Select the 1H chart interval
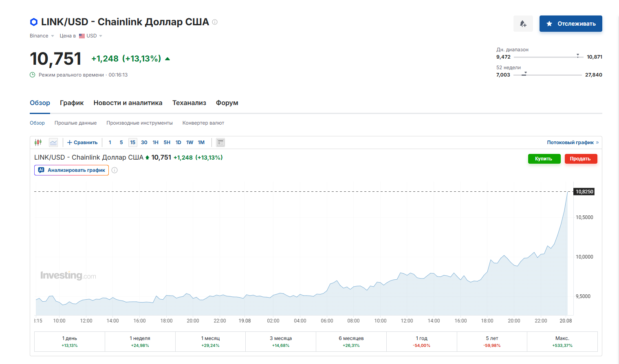 click(x=156, y=143)
